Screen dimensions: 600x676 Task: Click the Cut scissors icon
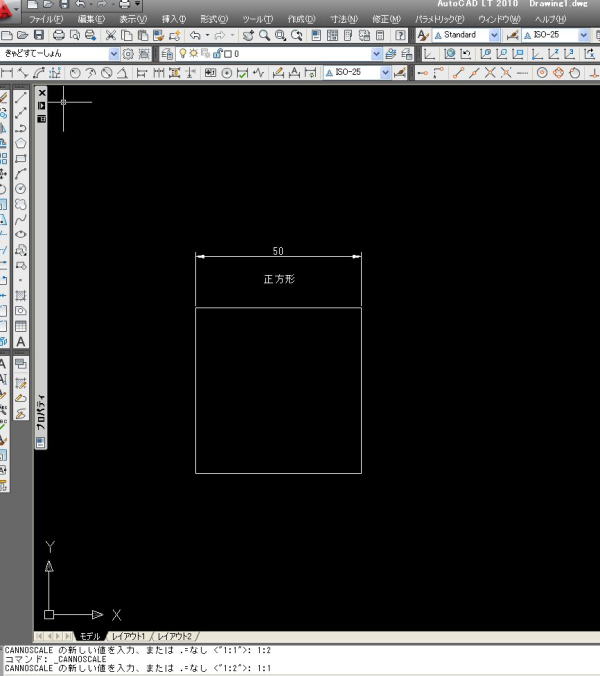pyautogui.click(x=110, y=35)
